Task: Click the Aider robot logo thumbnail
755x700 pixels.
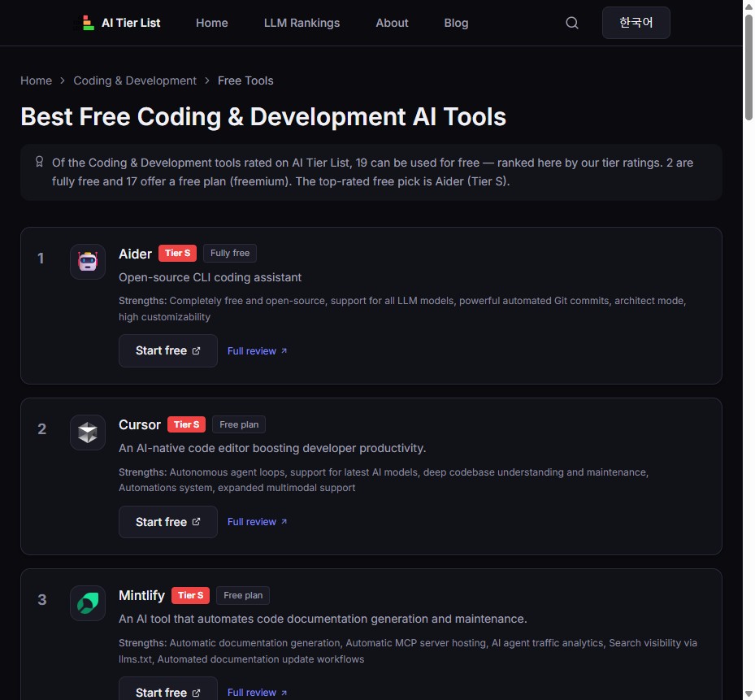Action: pyautogui.click(x=88, y=262)
